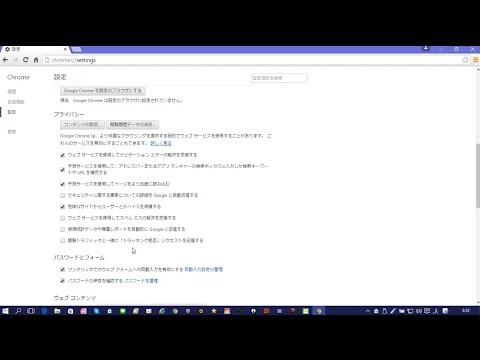Screen dimensions: 480x360
Task: Open the green chat bubble taskbar app
Action: tap(123, 311)
